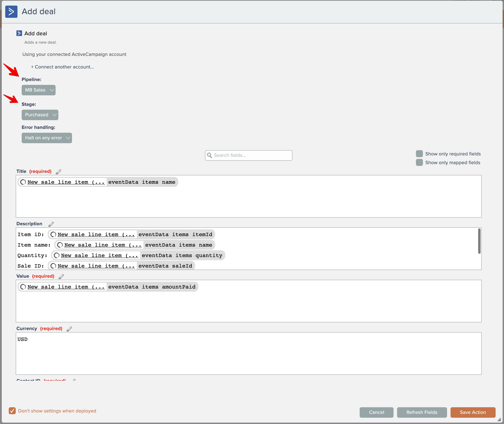Click the trigger circle icon in Title token
The width and height of the screenshot is (504, 424).
point(23,182)
